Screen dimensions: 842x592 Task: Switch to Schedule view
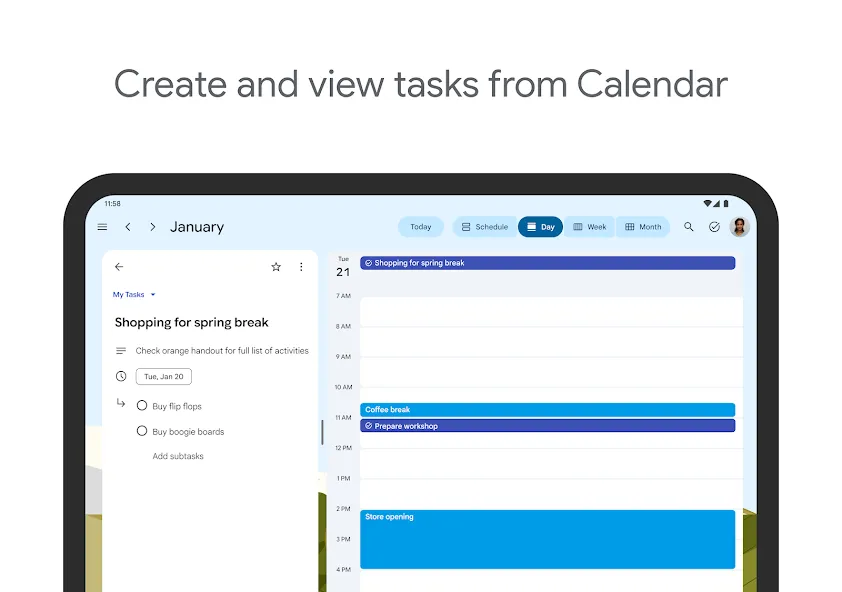(x=485, y=227)
